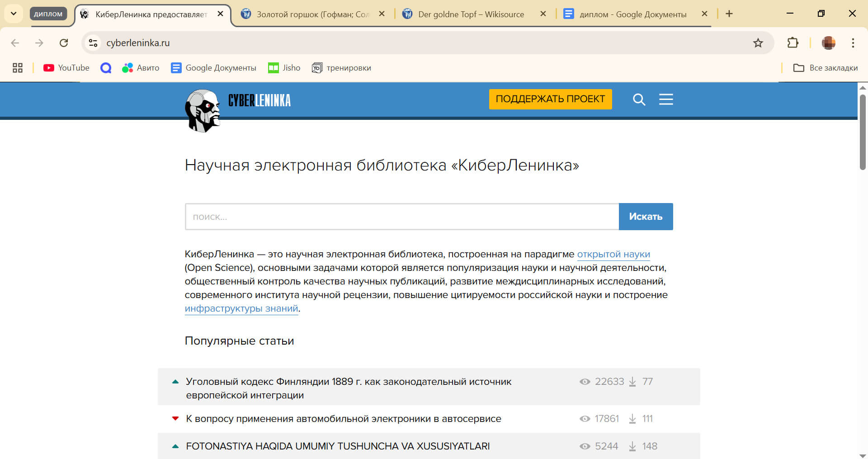Click ПОДДЕРЖАТЬ ПРОЕКТ button
The width and height of the screenshot is (868, 459).
[x=550, y=99]
